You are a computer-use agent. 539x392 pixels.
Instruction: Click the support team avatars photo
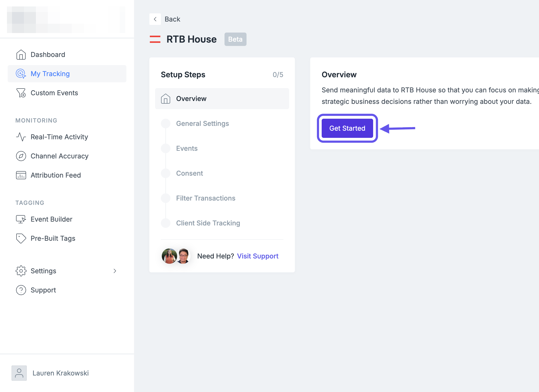coord(176,256)
